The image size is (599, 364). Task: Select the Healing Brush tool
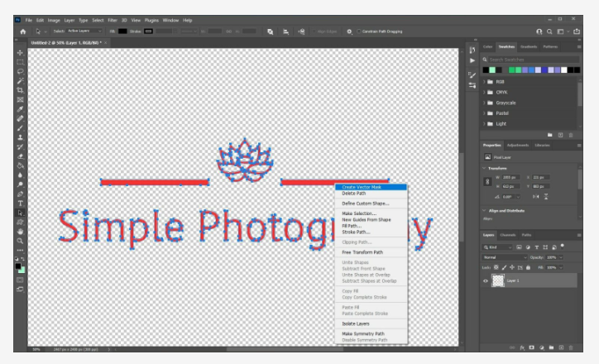pyautogui.click(x=20, y=118)
